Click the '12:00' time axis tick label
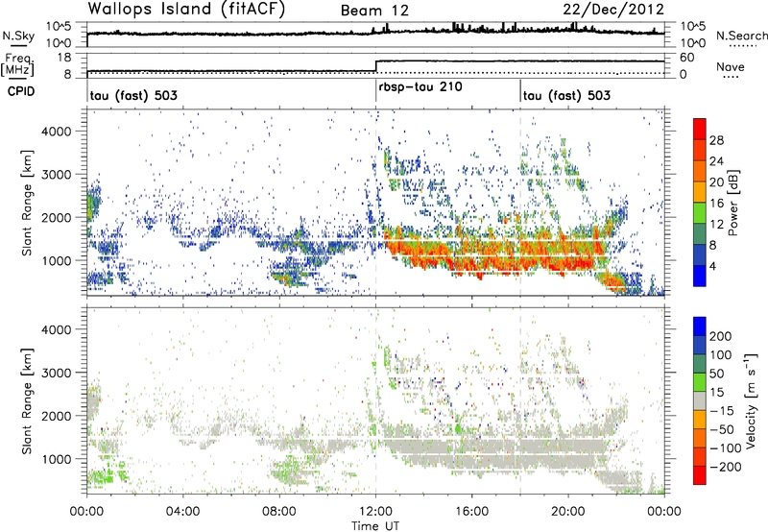The height and width of the screenshot is (532, 768). click(x=375, y=512)
